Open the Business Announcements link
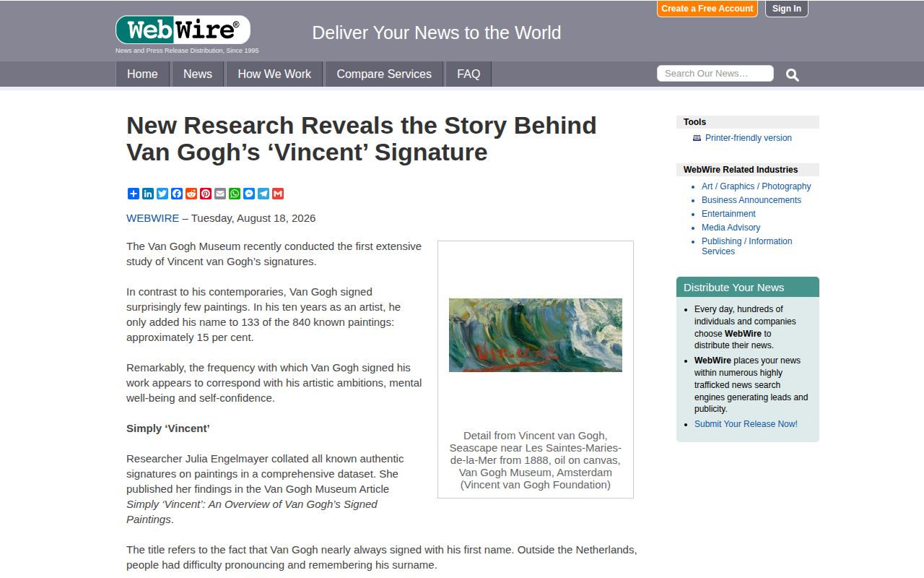Viewport: 924px width, 578px height. point(751,200)
